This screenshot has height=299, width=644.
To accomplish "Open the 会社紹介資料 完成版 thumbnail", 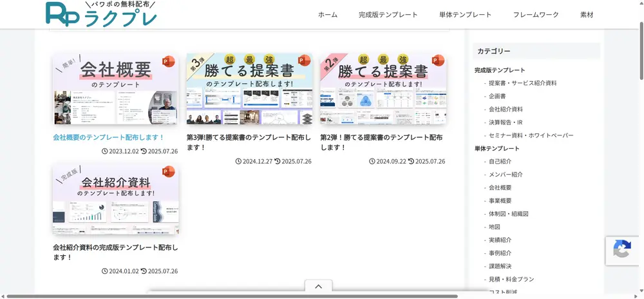I will click(x=115, y=200).
